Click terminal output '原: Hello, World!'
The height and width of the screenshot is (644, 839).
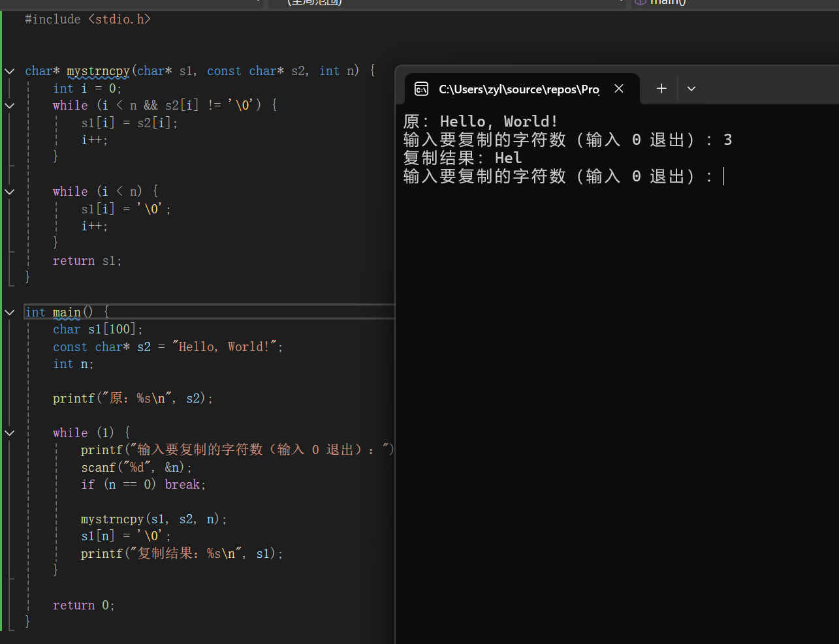(x=481, y=121)
